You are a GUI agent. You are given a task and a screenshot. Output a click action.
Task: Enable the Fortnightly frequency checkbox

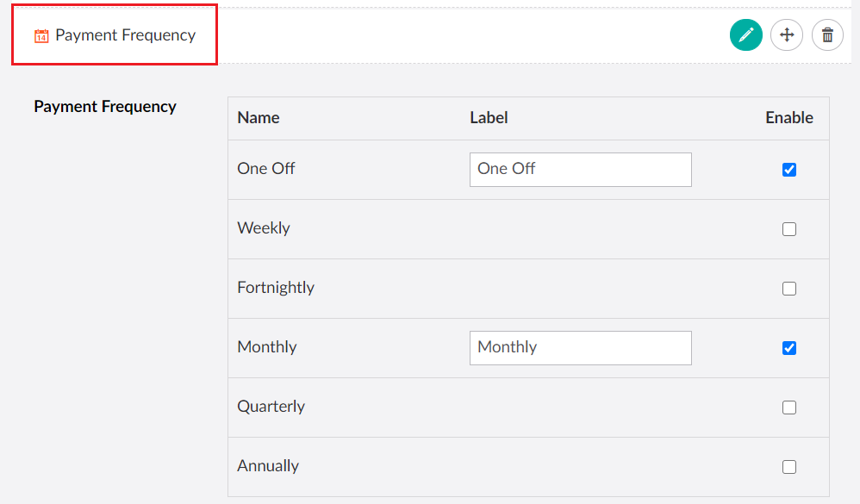789,289
